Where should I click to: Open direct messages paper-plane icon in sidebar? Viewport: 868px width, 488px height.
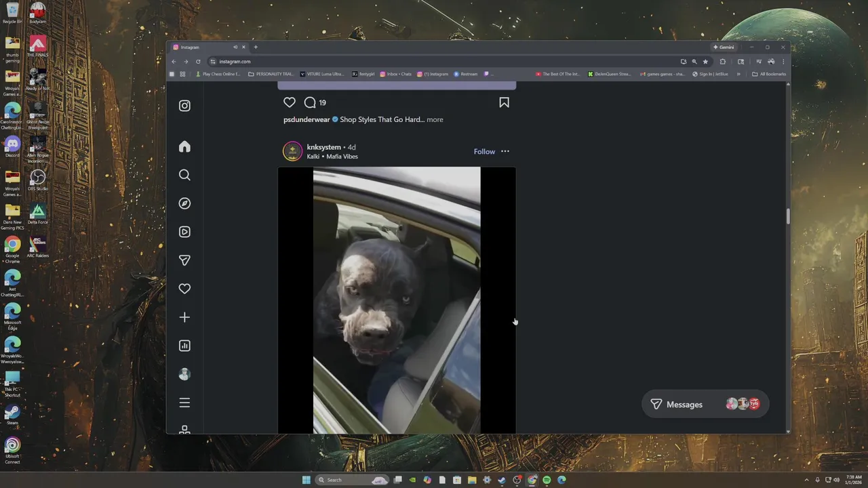click(x=184, y=260)
